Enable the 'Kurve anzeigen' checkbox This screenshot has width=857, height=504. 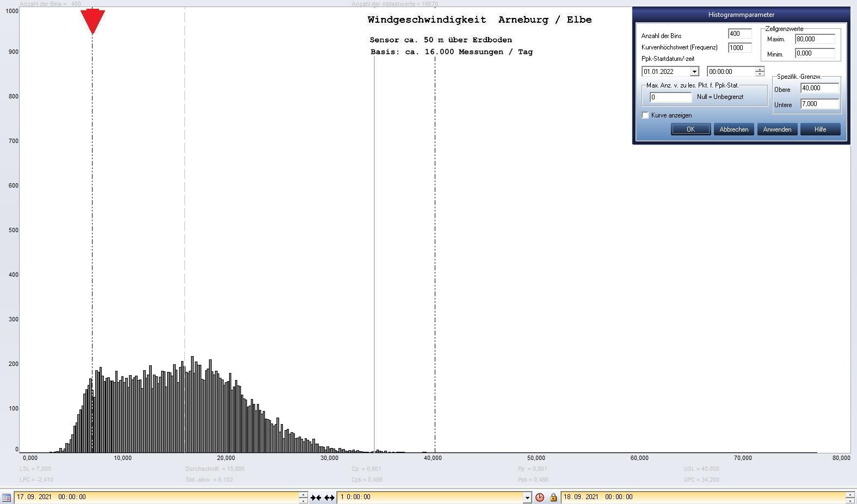point(645,115)
